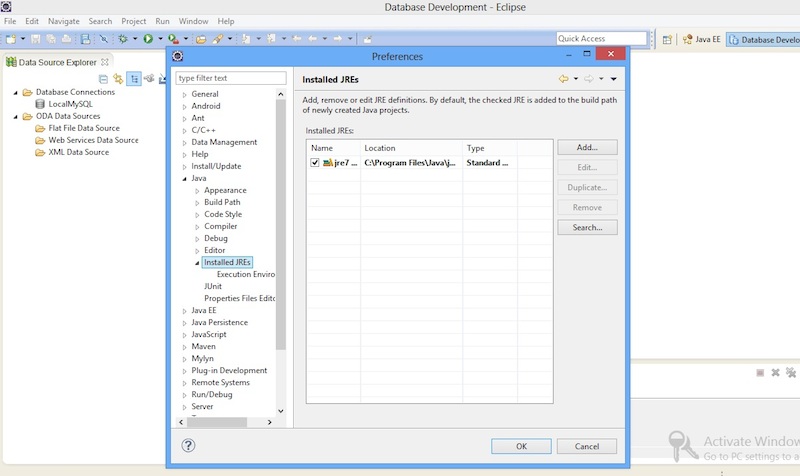Click the Quick Access search box
Viewport: 800px width, 476px height.
tap(601, 39)
